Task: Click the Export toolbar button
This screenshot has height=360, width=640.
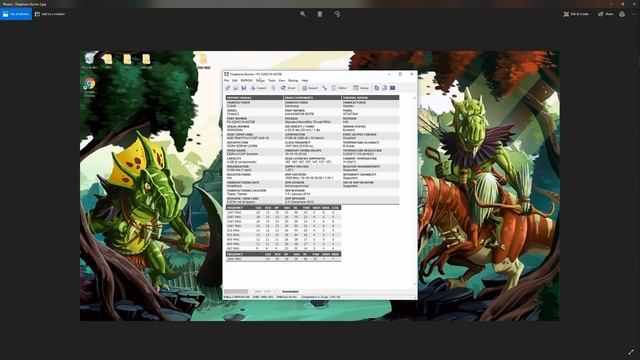Action: pyautogui.click(x=259, y=88)
